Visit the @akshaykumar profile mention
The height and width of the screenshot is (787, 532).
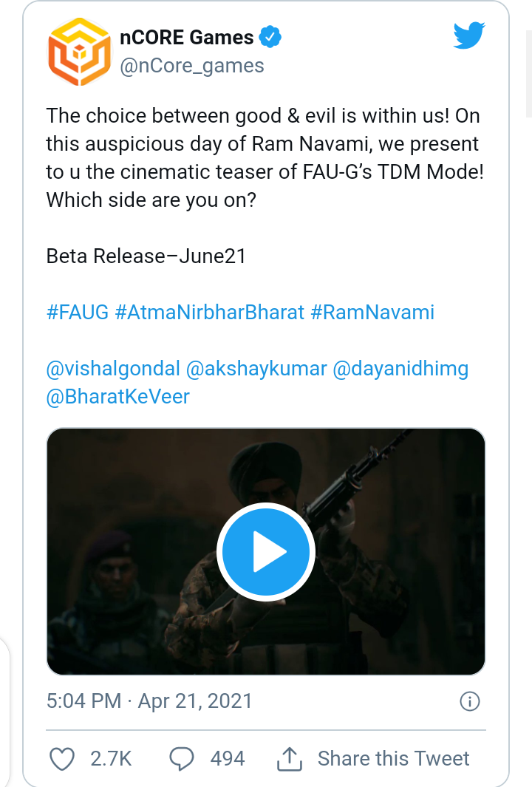[256, 368]
